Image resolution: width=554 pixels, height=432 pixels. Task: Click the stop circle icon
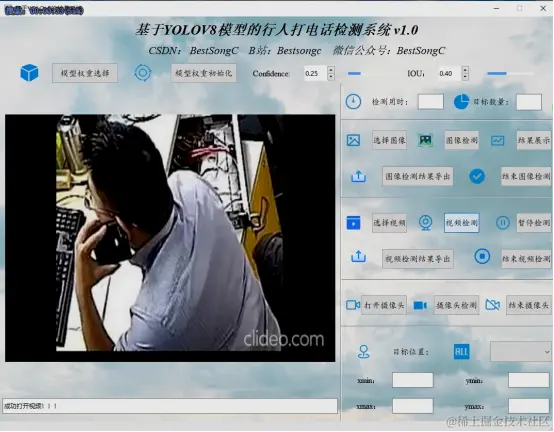click(x=482, y=256)
